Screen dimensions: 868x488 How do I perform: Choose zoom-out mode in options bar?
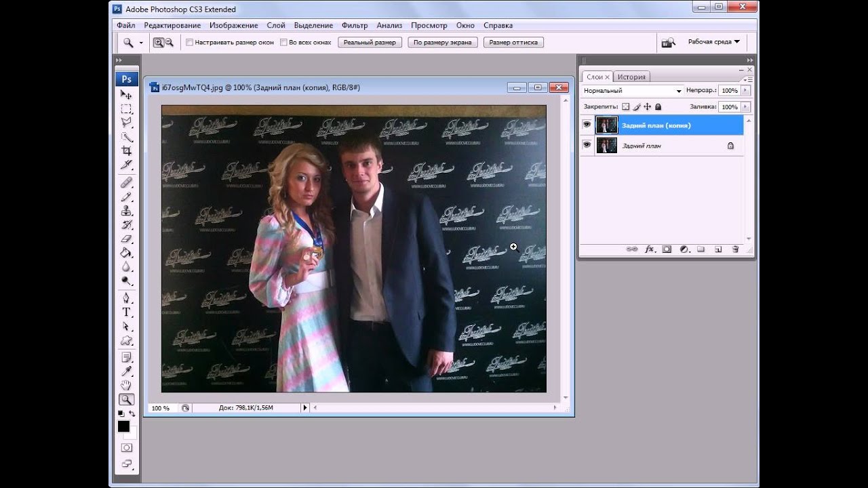coord(169,42)
